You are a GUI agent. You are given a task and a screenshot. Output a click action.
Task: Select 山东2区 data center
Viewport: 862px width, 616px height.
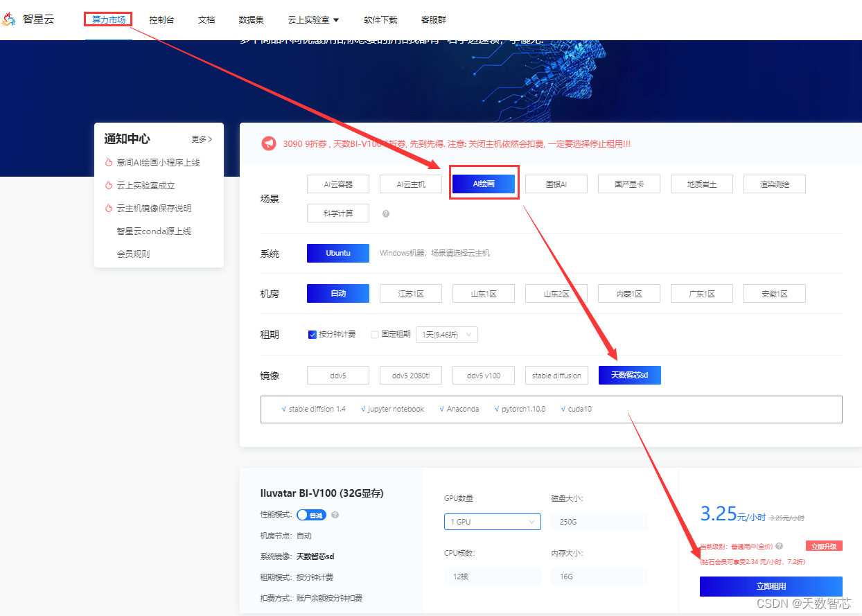tap(556, 294)
